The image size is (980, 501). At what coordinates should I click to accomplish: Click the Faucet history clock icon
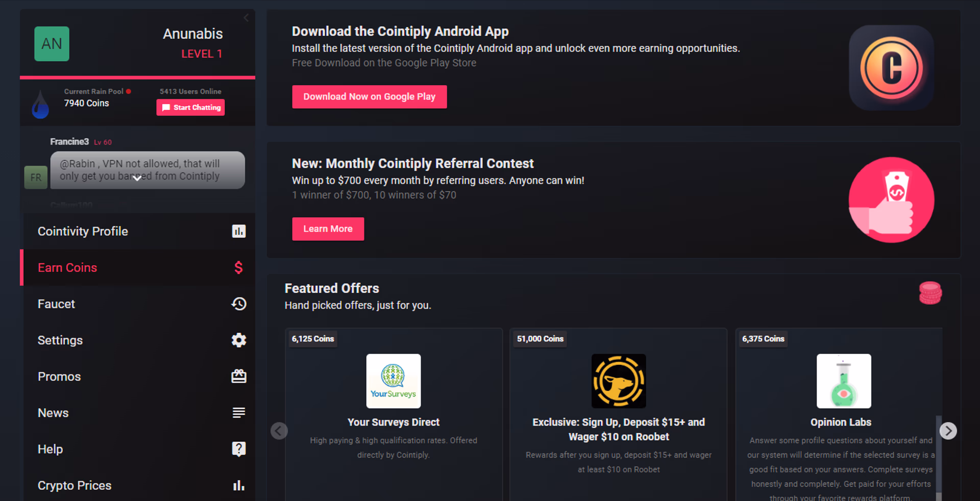[238, 304]
